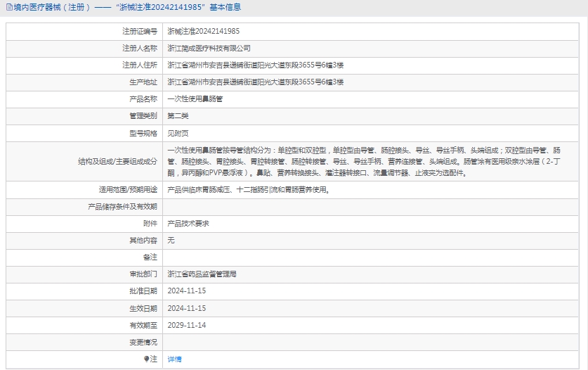588x370 pixels.
Task: Click the 批准日期 value 2024-11-15
Action: click(186, 291)
